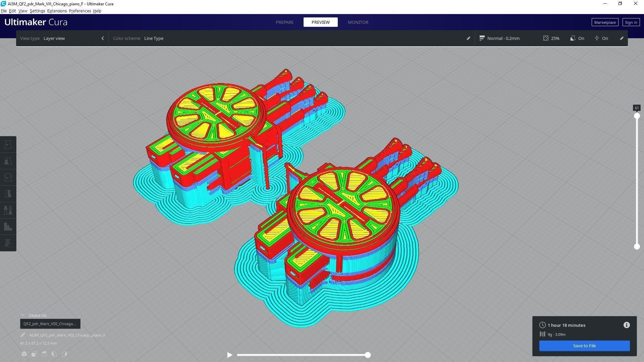
Task: Open Per Model Settings tool
Action: click(x=8, y=210)
